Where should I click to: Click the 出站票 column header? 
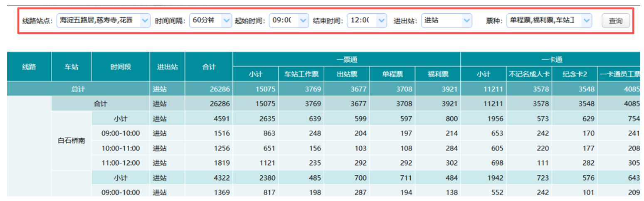click(x=347, y=74)
